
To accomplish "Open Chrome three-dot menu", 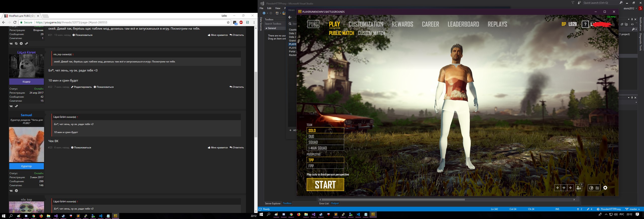I will tap(254, 22).
